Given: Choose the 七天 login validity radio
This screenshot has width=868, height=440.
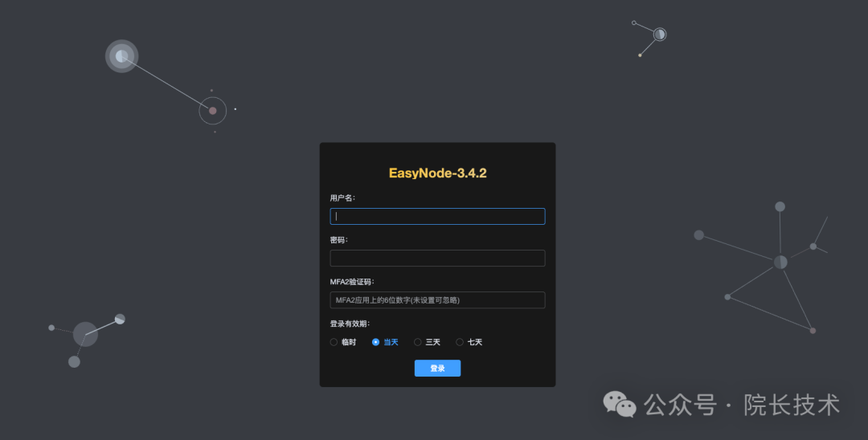Looking at the screenshot, I should coord(469,342).
